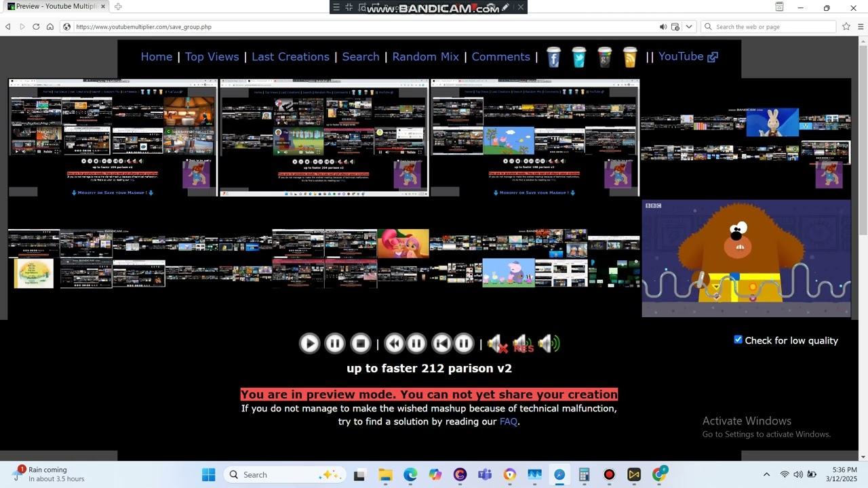The height and width of the screenshot is (488, 868).
Task: Go forward with the browser forward arrow
Action: coord(22,26)
